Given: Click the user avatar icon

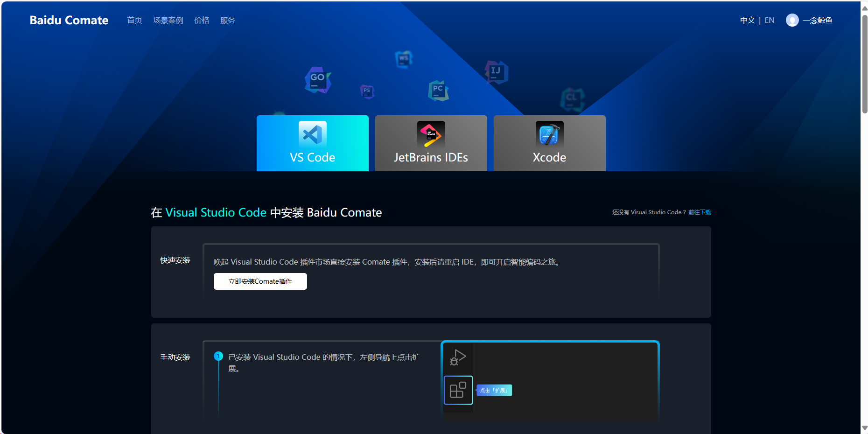Looking at the screenshot, I should click(792, 20).
